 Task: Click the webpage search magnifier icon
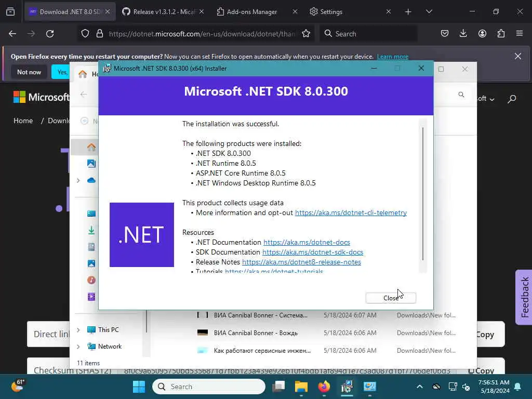(512, 99)
